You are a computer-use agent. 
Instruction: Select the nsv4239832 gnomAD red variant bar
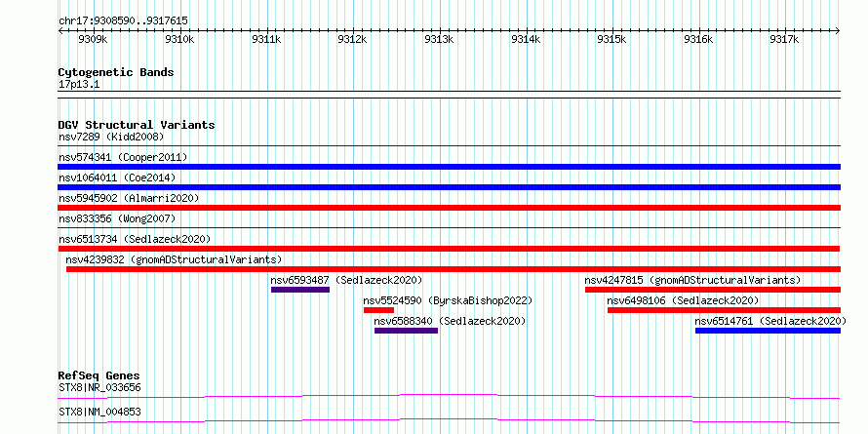click(454, 269)
